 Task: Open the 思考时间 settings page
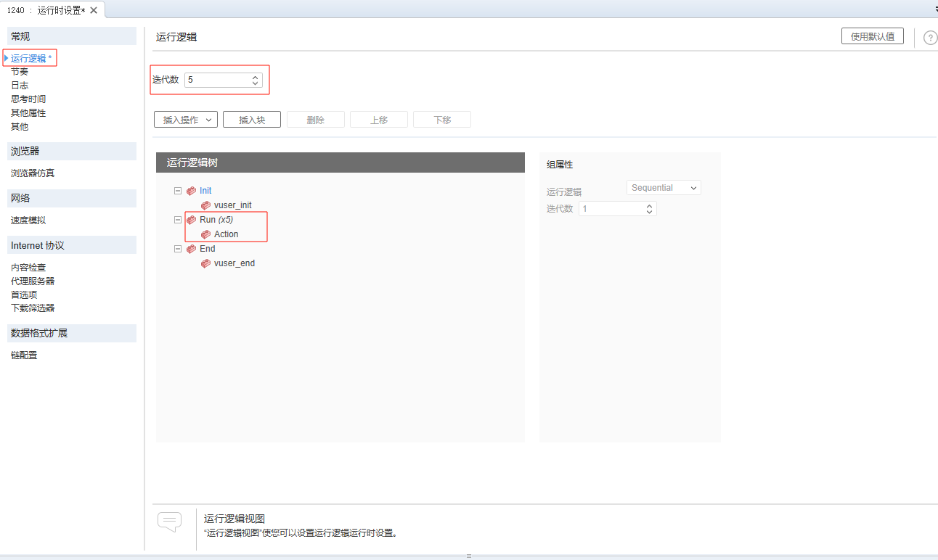click(28, 99)
